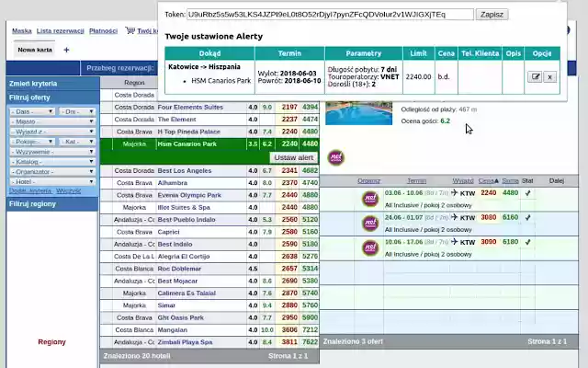Click the status checkmark for the 6180 offer

pos(527,242)
